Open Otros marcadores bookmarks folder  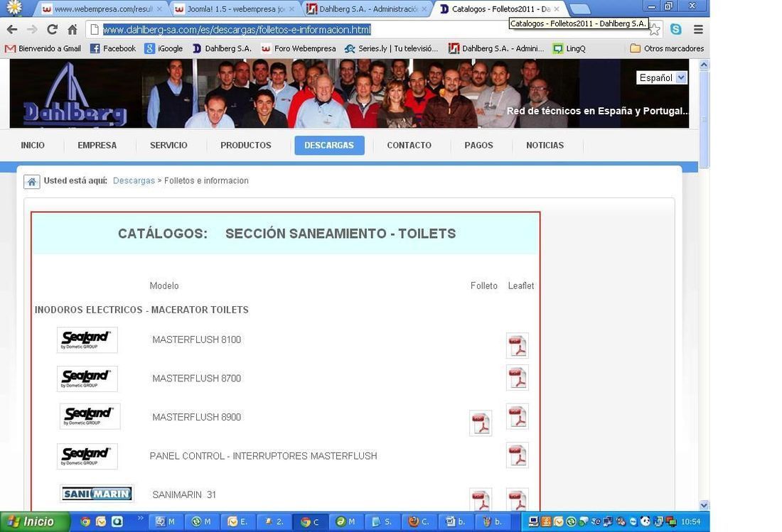click(667, 48)
